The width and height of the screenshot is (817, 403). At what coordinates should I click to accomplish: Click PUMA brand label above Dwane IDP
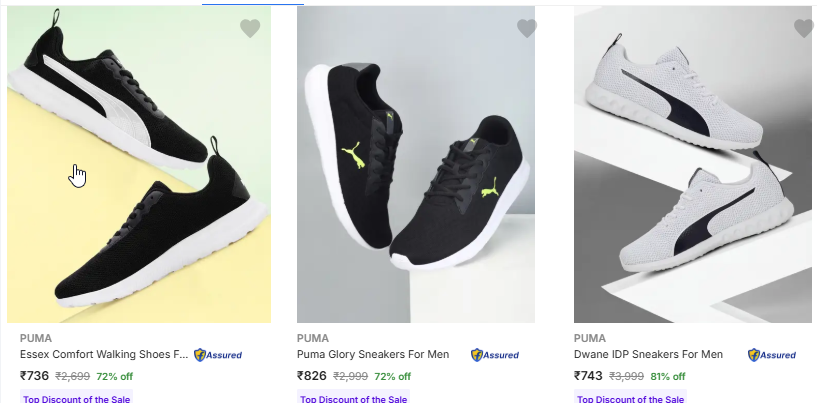(589, 338)
